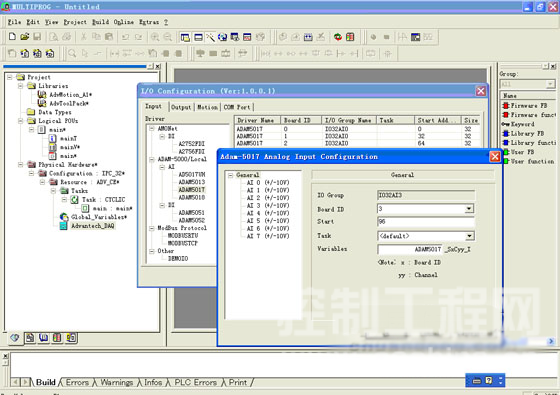The image size is (560, 395).
Task: Switch to the Output tab
Action: (181, 107)
